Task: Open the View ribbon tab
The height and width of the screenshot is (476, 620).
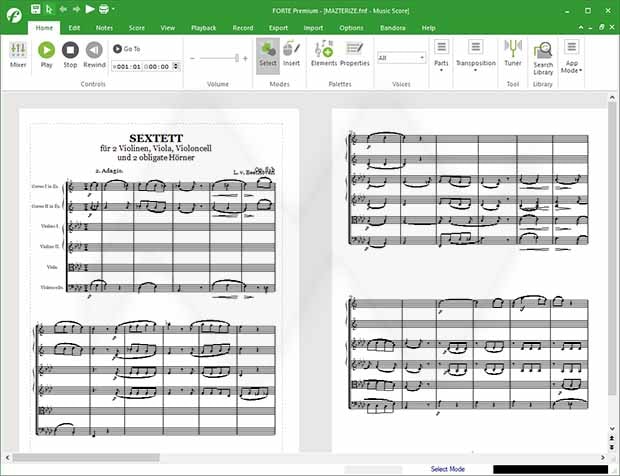Action: click(x=168, y=28)
